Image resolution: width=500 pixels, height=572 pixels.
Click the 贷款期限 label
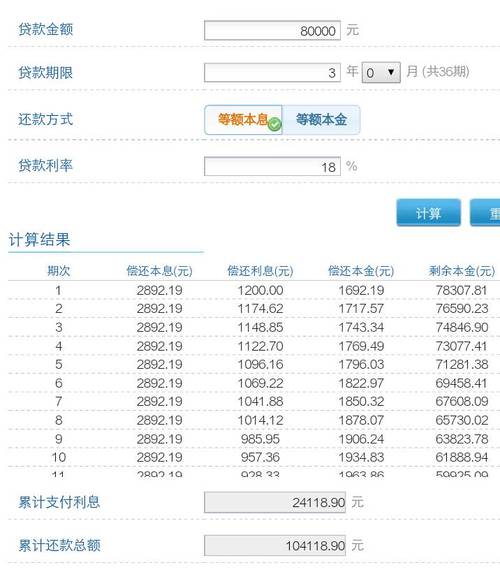tap(46, 73)
